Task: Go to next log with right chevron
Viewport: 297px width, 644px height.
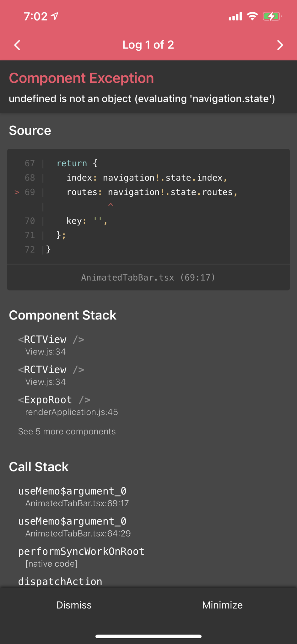Action: (280, 45)
